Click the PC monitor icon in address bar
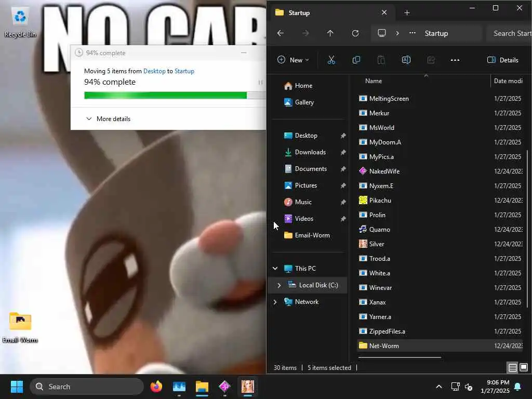Screen dimensions: 532x399 pos(382,33)
